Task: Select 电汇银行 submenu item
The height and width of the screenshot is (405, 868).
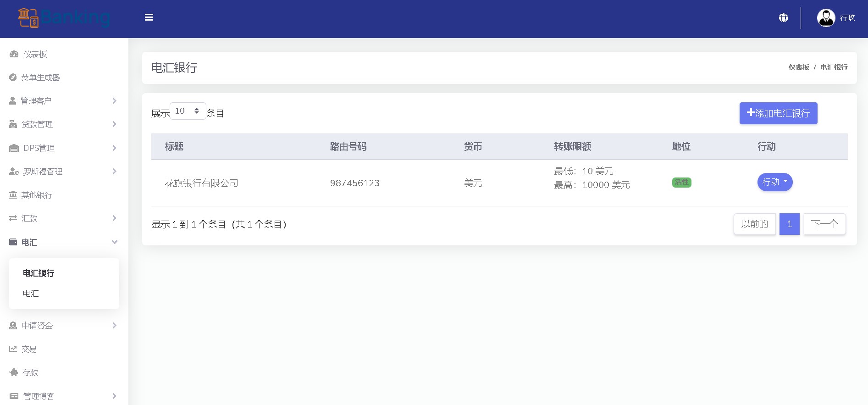Action: (x=39, y=273)
